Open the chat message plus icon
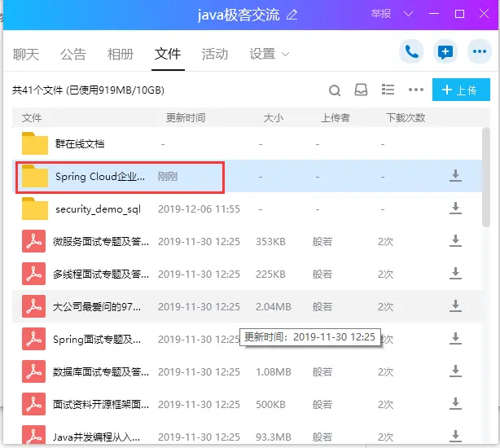 [445, 53]
